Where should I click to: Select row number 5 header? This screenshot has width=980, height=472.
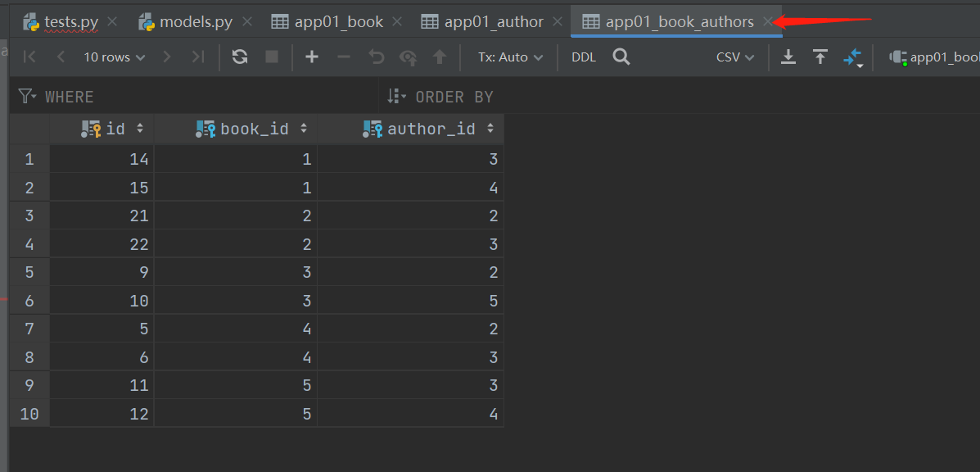[29, 272]
